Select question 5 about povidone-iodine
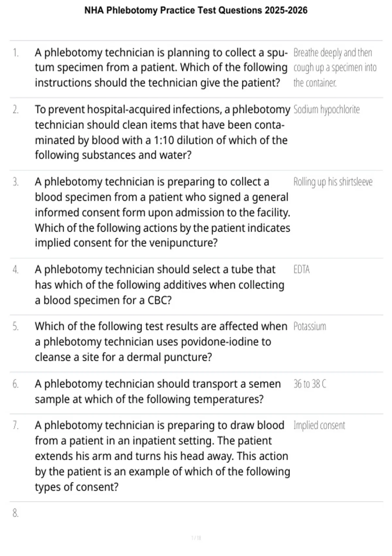Screen dimensions: 392x556 (161, 342)
